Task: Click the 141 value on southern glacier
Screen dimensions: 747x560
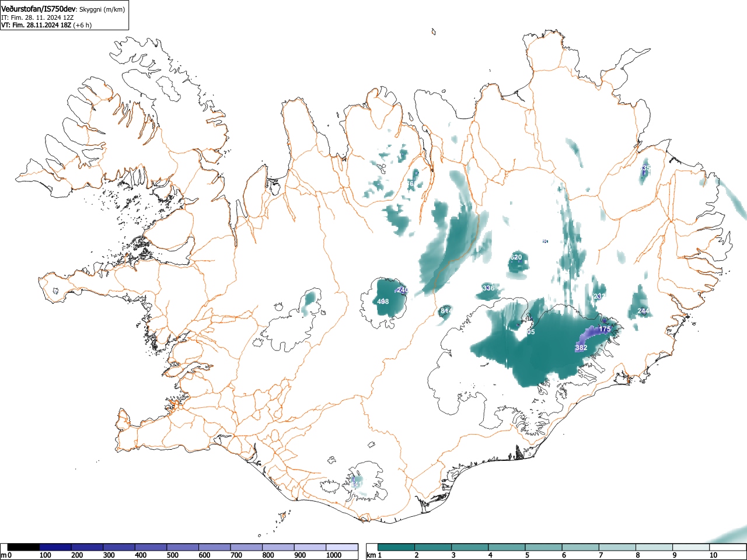Action: tap(356, 484)
